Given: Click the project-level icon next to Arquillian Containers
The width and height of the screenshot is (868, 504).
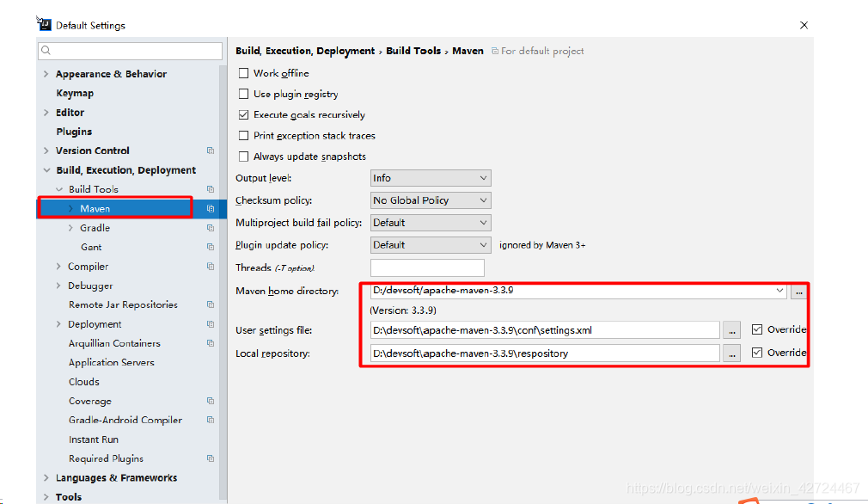Looking at the screenshot, I should [211, 343].
